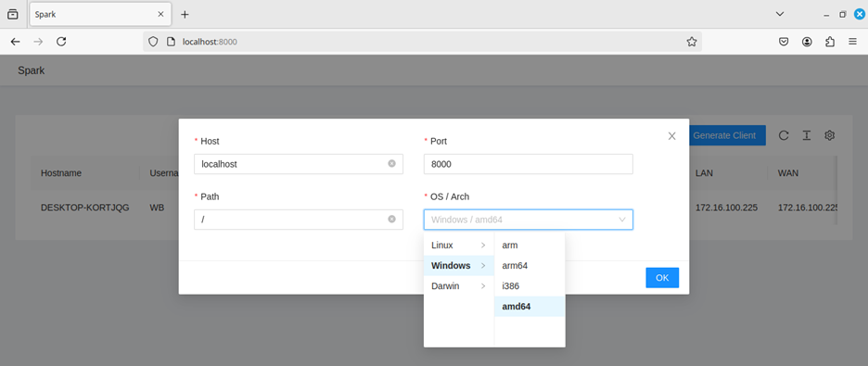
Task: Clear the Path field text
Action: tap(392, 219)
